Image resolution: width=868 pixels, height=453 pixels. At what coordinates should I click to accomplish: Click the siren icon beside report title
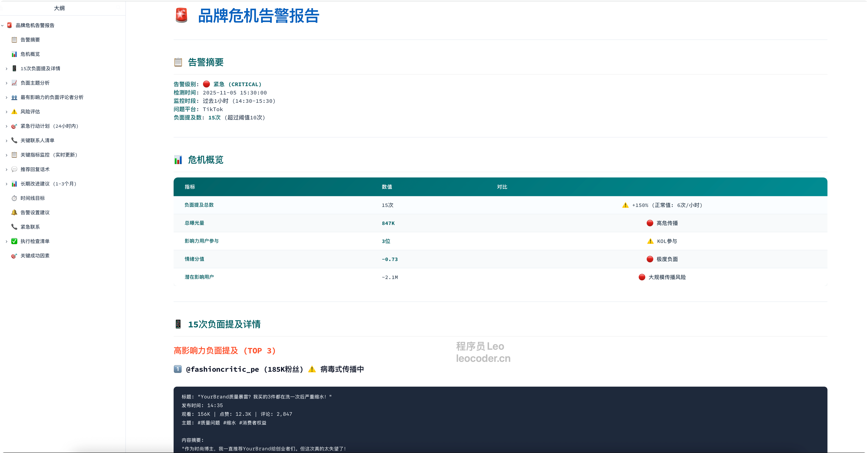click(x=181, y=15)
